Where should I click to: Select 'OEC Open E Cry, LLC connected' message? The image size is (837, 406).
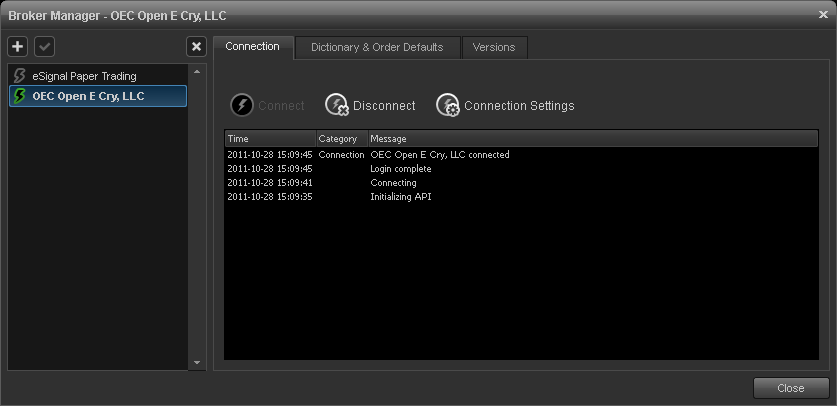[x=440, y=155]
